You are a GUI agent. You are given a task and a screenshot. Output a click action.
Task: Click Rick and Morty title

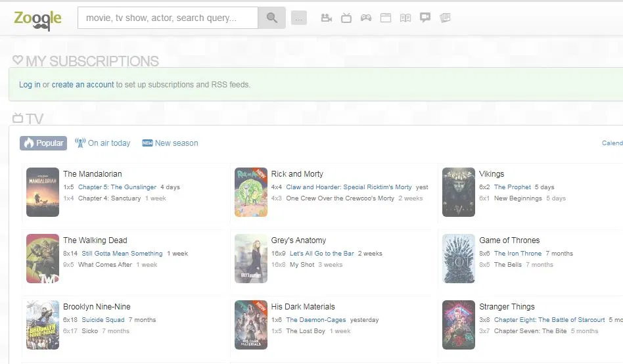click(297, 174)
